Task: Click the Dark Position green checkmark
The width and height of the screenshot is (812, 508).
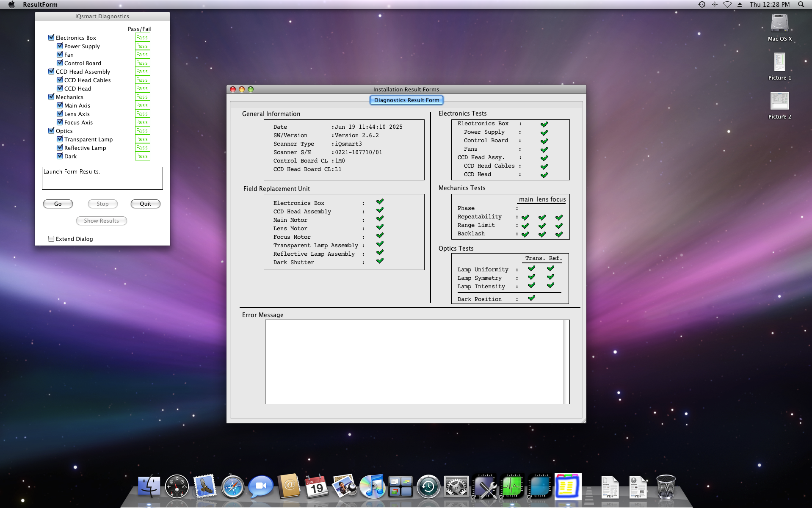Action: click(x=531, y=298)
